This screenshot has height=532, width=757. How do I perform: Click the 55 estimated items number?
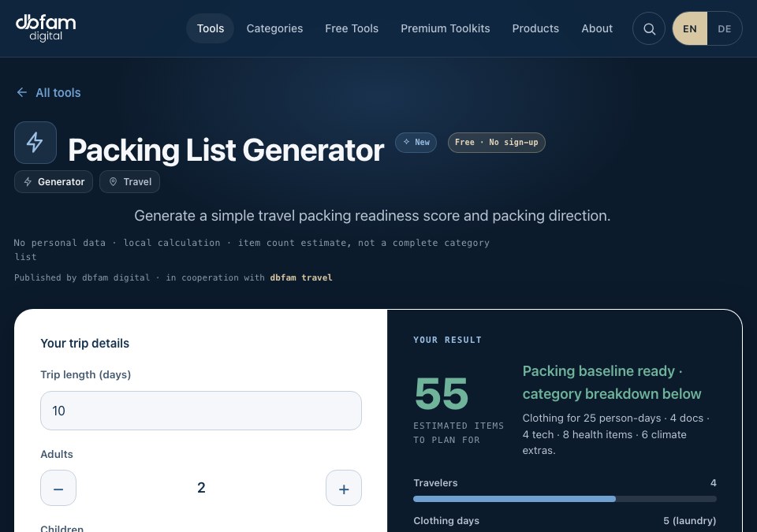442,393
